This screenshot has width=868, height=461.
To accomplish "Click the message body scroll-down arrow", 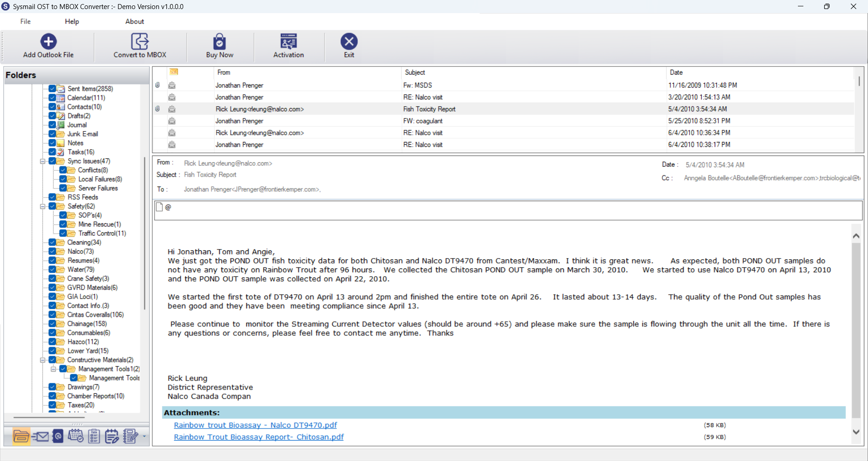I will pyautogui.click(x=856, y=432).
